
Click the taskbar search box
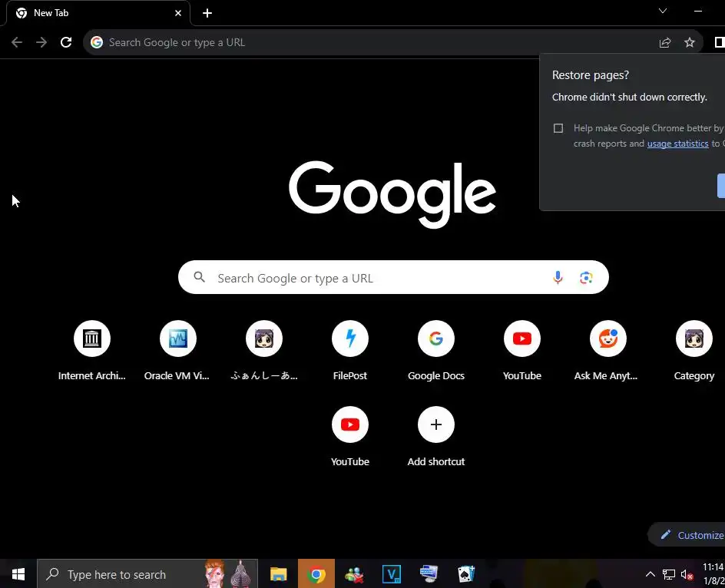[147, 574]
